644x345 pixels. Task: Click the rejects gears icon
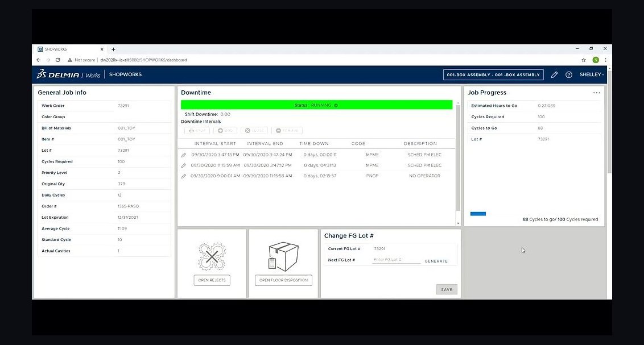pyautogui.click(x=212, y=257)
